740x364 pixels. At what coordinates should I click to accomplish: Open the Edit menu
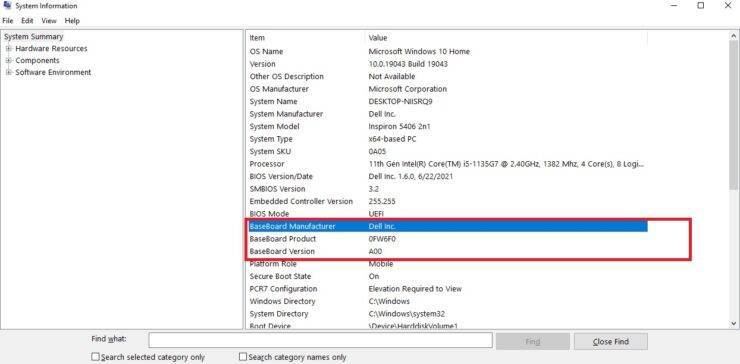(x=27, y=21)
